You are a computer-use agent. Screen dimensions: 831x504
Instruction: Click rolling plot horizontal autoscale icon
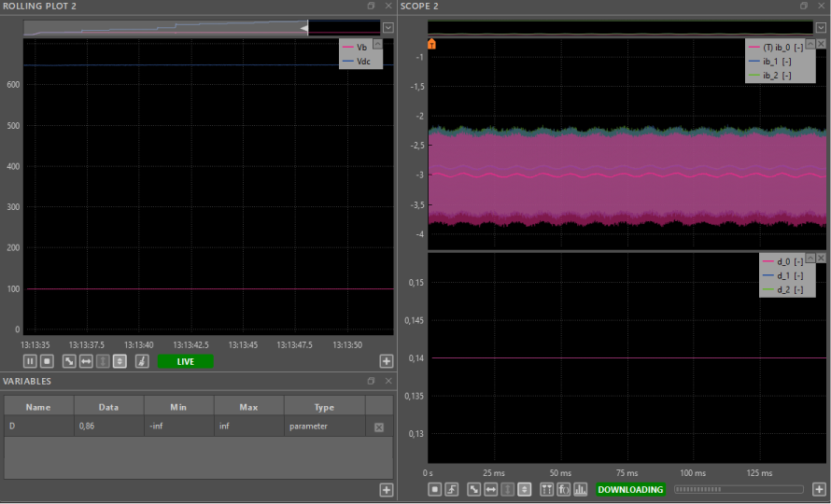pos(86,361)
